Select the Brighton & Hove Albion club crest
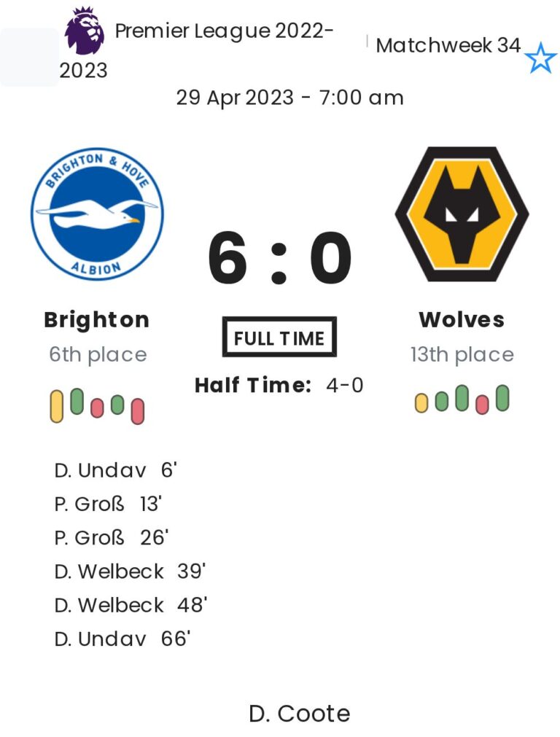560x737 pixels. click(x=97, y=213)
